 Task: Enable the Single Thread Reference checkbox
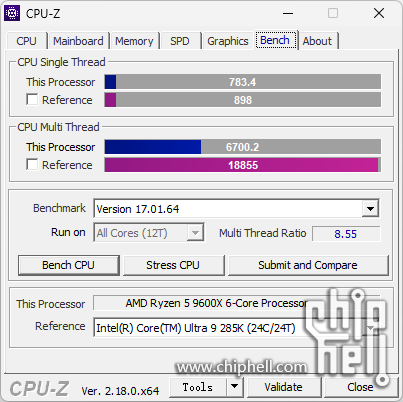(x=32, y=99)
